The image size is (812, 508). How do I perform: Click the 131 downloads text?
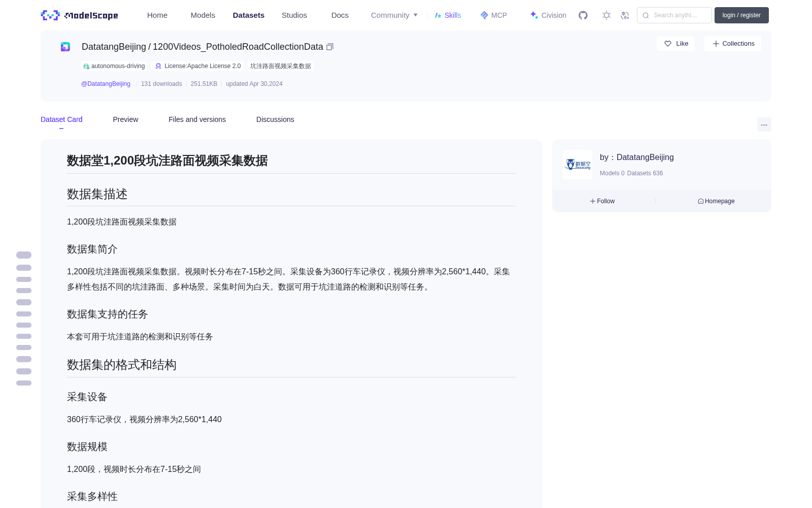point(161,84)
